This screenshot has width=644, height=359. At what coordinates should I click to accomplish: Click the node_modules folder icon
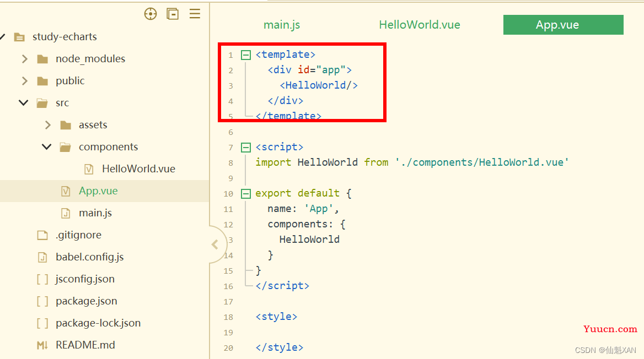42,59
